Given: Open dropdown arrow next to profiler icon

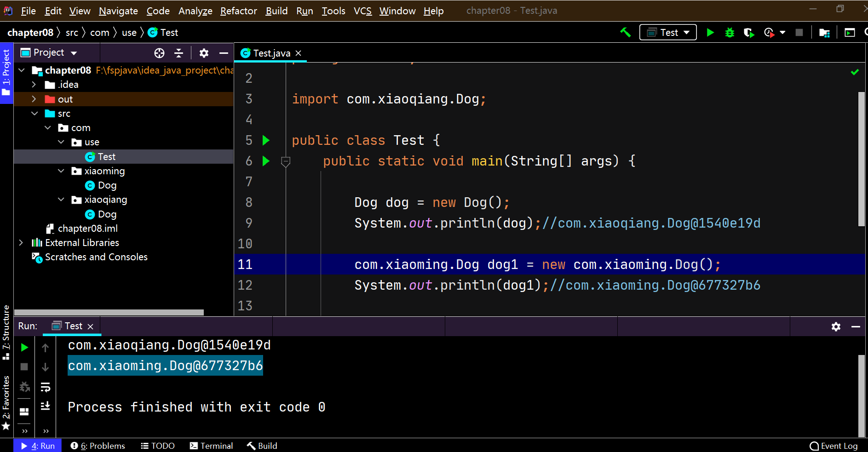Looking at the screenshot, I should pyautogui.click(x=782, y=33).
